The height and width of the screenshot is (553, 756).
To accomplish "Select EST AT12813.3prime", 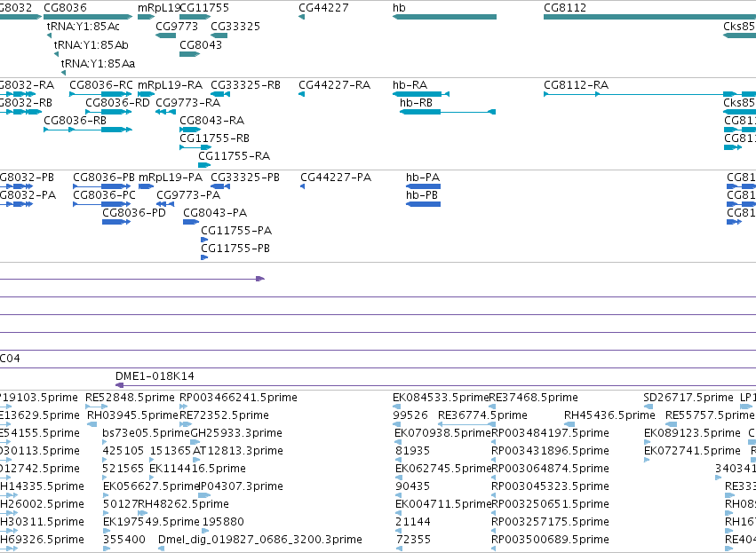I will click(x=238, y=451).
